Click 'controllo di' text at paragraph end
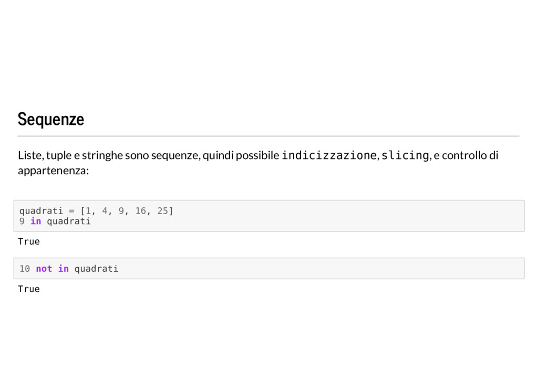The height and width of the screenshot is (392, 538). pos(470,155)
